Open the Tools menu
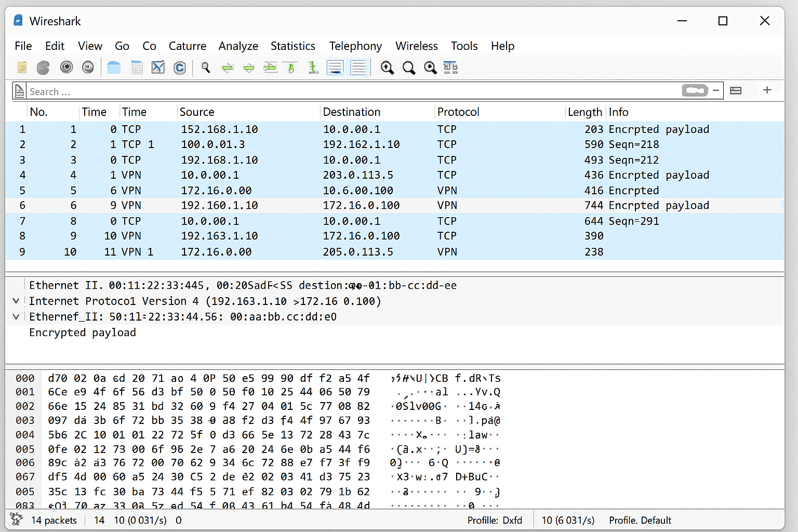 (464, 46)
